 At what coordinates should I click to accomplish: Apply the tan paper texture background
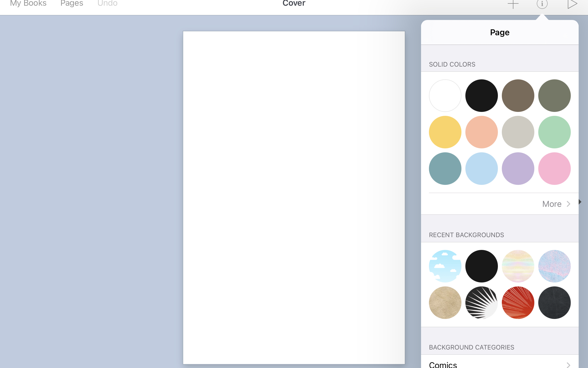click(x=445, y=303)
